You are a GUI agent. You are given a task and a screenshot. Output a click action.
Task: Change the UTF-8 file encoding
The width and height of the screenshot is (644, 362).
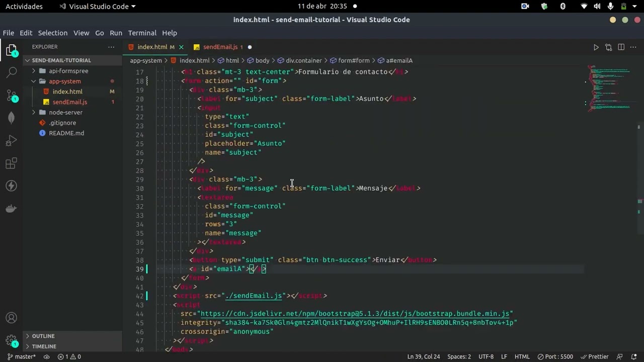click(x=486, y=356)
